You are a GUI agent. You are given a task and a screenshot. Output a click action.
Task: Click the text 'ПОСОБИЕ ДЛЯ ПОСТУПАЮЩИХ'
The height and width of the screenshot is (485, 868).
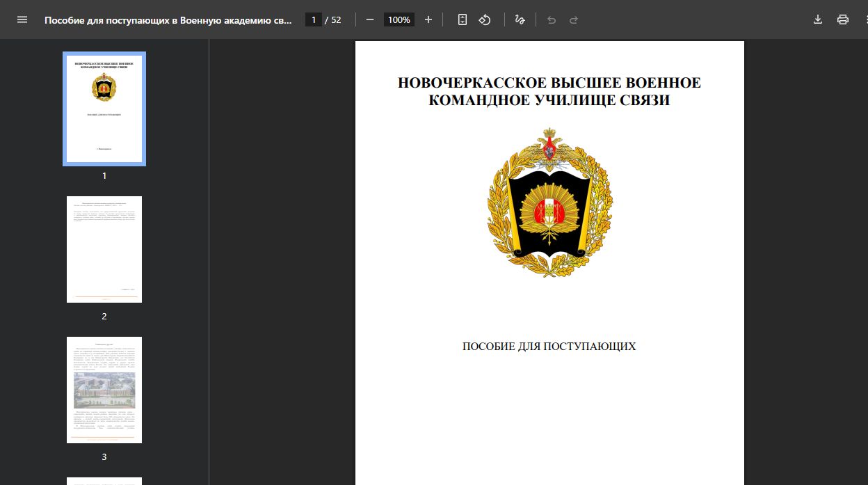tap(549, 346)
